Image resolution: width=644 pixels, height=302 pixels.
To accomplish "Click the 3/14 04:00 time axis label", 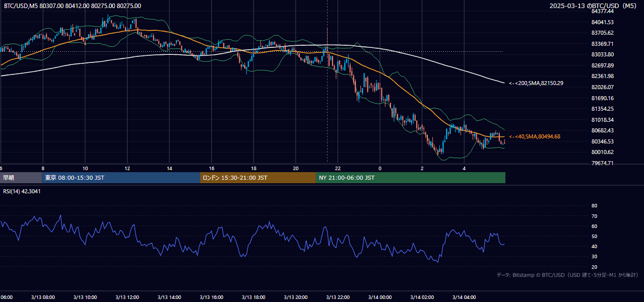I will (464, 297).
